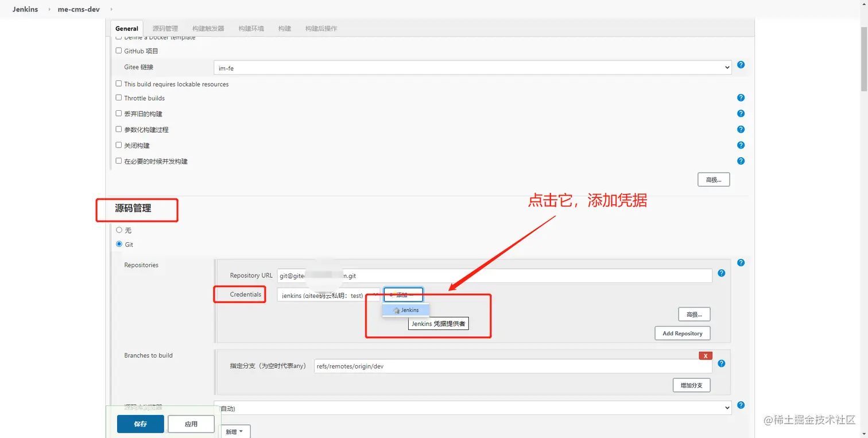Open help icon next to Repository URL
The image size is (868, 438).
tap(722, 273)
